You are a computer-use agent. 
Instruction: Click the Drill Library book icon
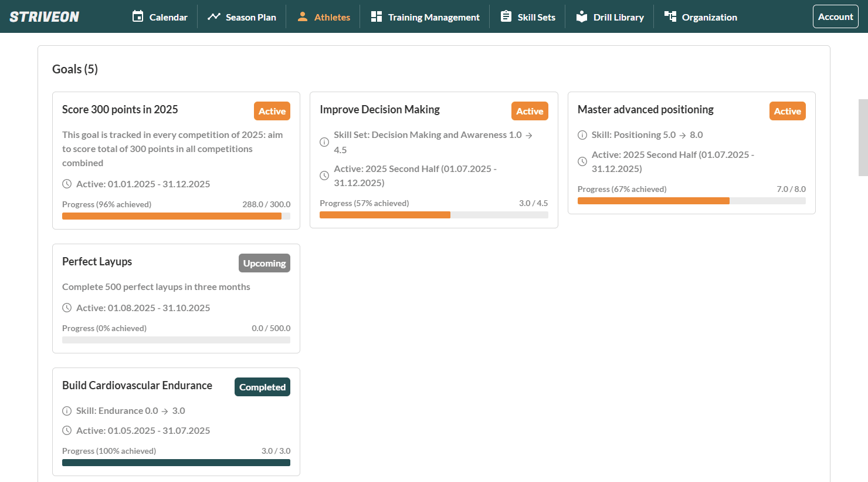click(582, 16)
